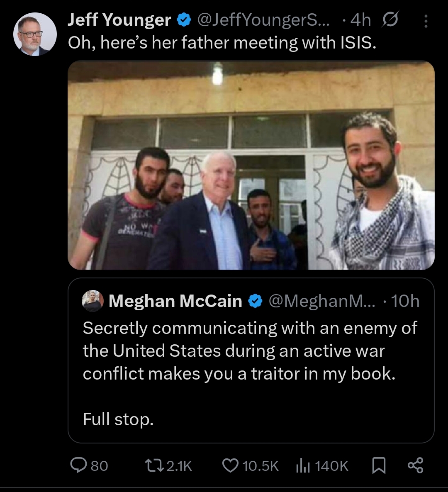Open the Grok slashed-circle icon
Viewport: 448px width, 492px height.
(x=390, y=20)
